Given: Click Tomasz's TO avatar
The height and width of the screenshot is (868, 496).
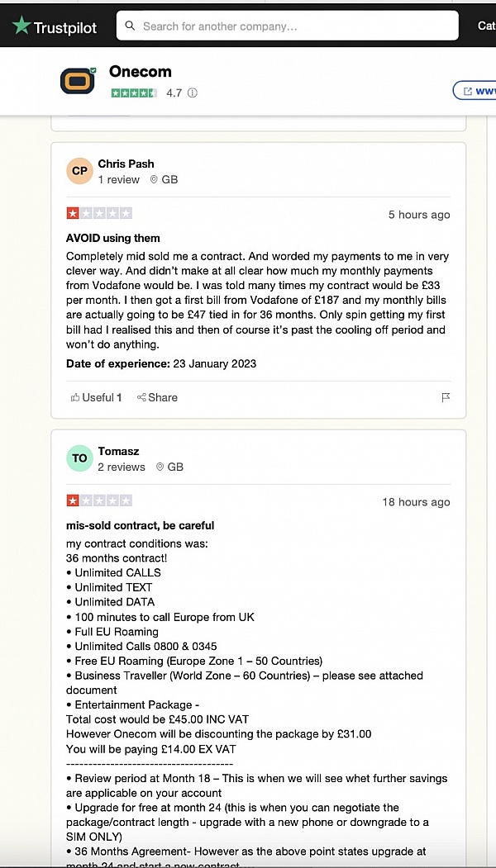Looking at the screenshot, I should click(x=79, y=458).
